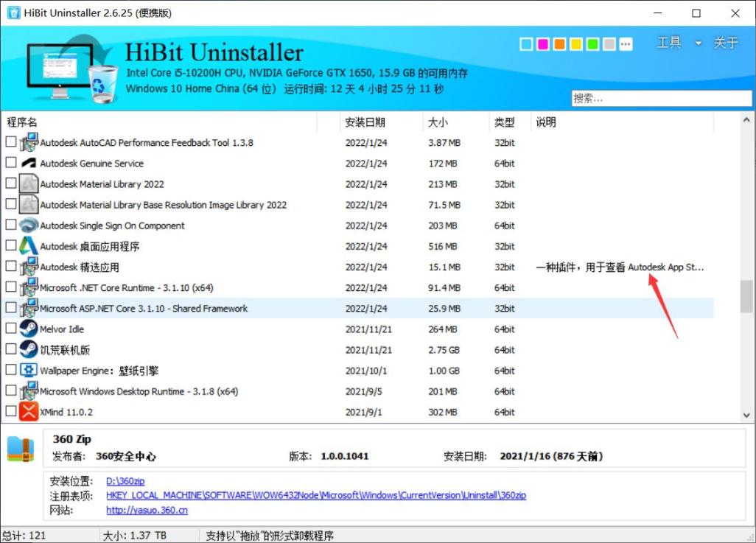Click the Autodesk Material Library 2022 icon
This screenshot has width=756, height=543.
click(x=29, y=183)
